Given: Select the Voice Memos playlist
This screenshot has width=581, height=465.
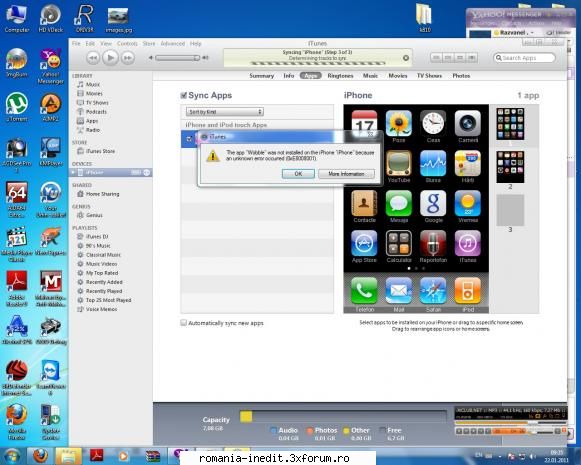Looking at the screenshot, I should [101, 309].
